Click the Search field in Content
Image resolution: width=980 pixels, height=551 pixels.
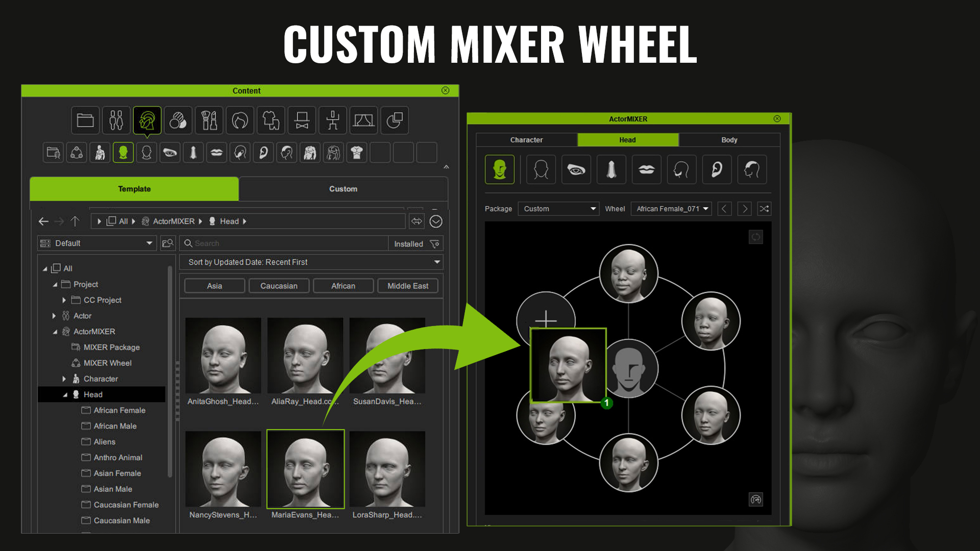pos(285,243)
